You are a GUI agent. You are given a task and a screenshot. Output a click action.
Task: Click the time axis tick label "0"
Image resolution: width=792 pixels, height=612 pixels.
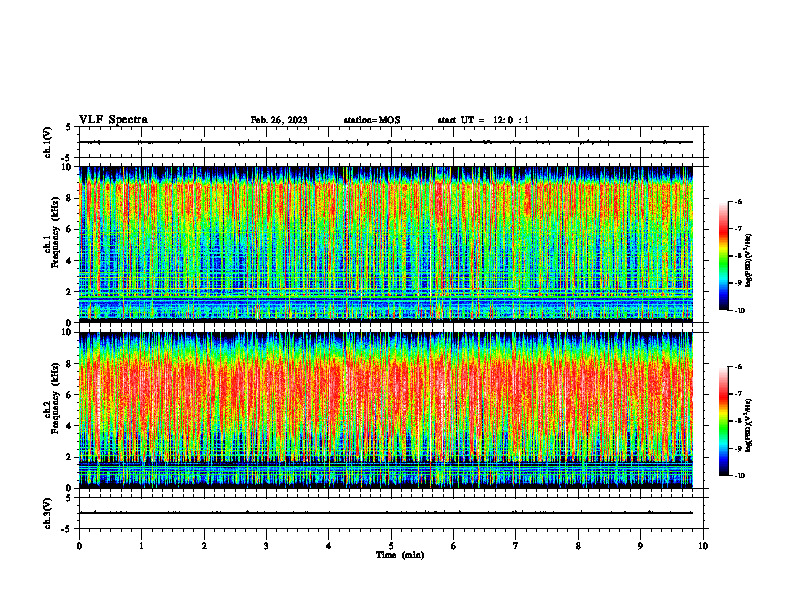click(x=79, y=546)
